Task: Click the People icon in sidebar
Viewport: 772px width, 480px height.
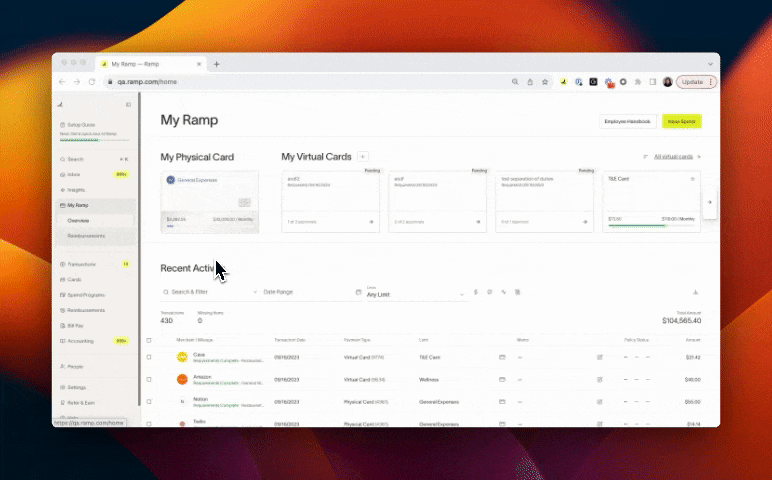Action: [x=63, y=366]
